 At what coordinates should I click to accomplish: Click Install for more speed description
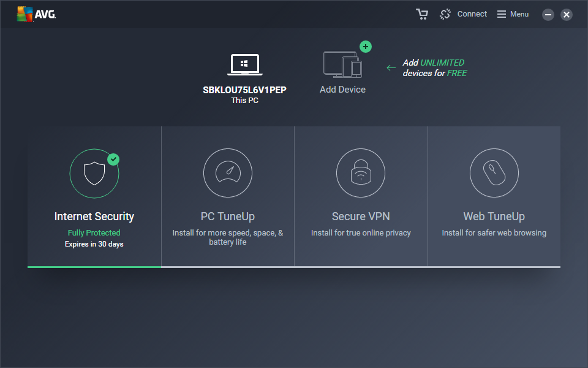(228, 237)
